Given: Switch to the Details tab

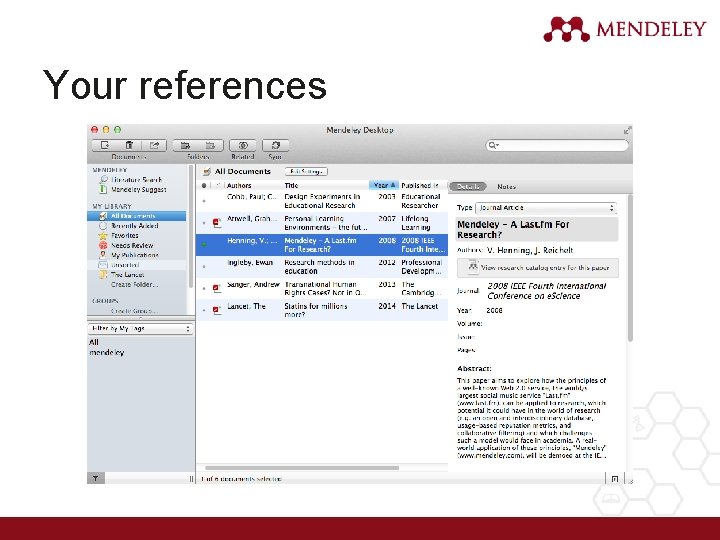Looking at the screenshot, I should 468,186.
